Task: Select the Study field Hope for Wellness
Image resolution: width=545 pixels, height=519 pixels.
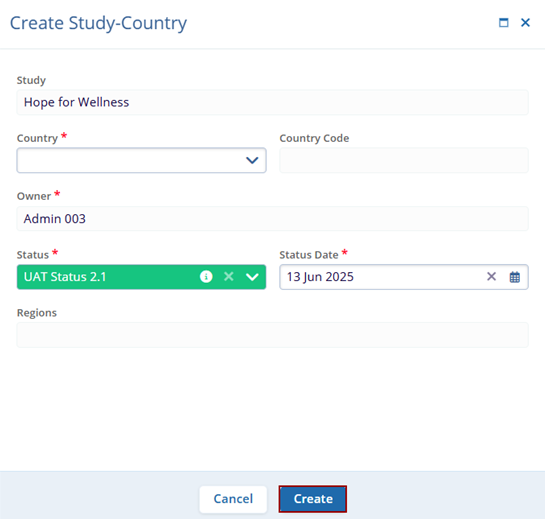Action: 272,102
